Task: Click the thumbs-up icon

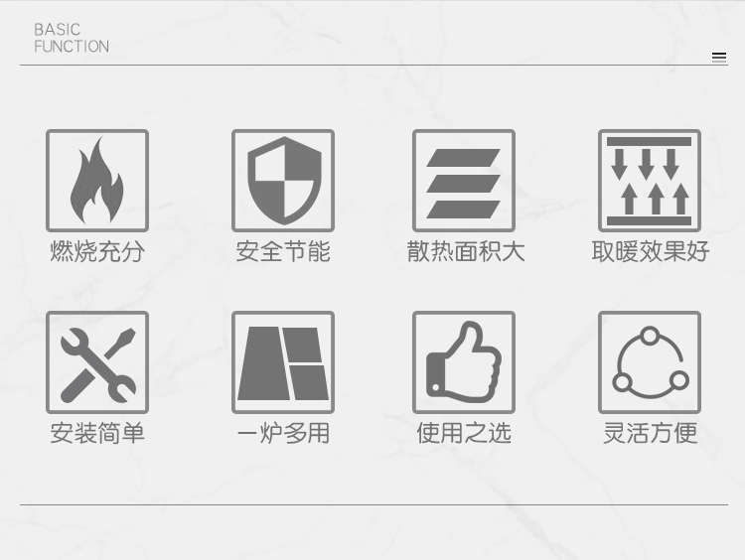Action: (x=464, y=362)
